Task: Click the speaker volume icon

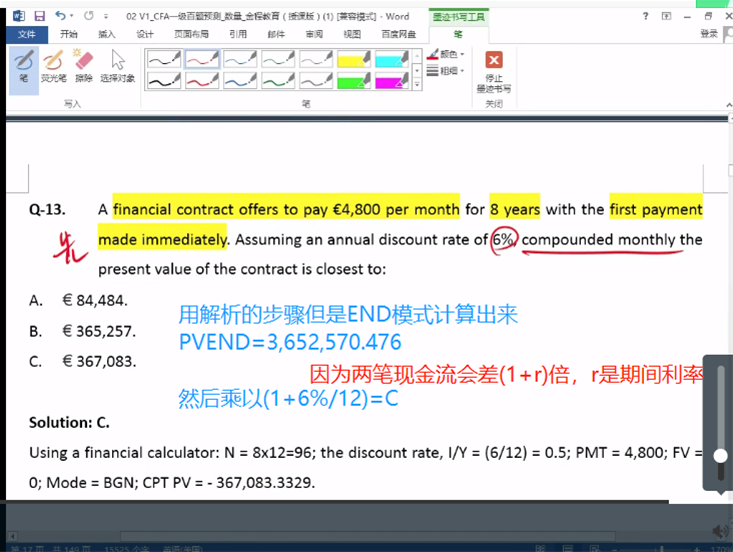Action: click(x=720, y=530)
